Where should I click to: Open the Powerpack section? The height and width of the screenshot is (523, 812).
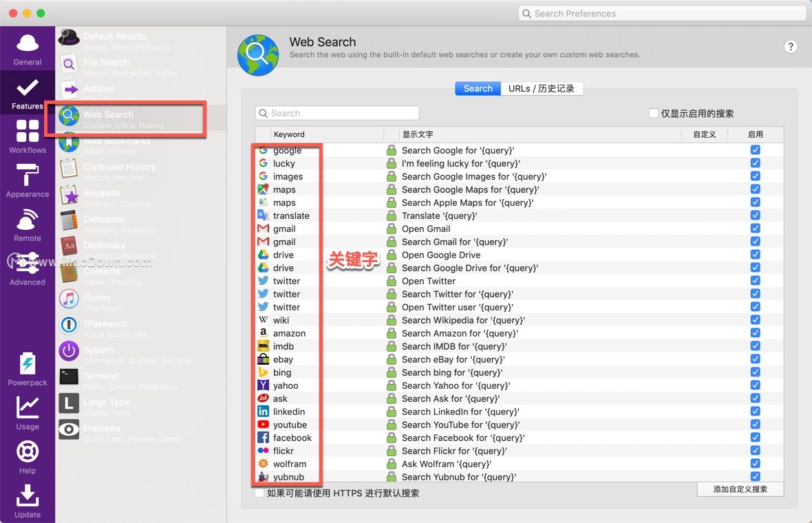pos(28,370)
